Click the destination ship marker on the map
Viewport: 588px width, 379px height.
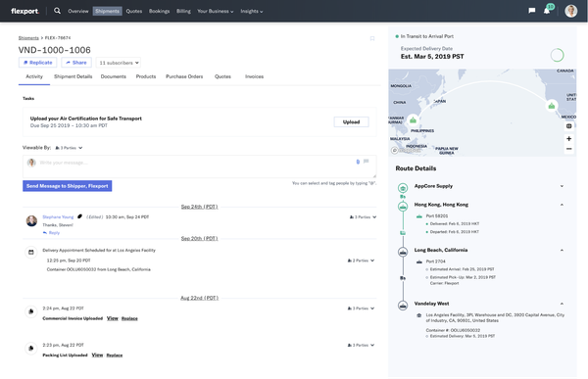[551, 106]
